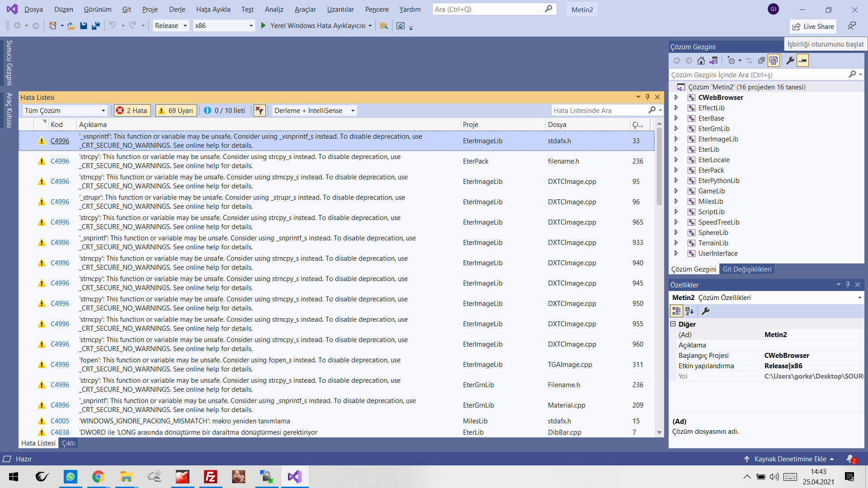Viewport: 868px width, 488px height.
Task: Click Solution Explorer Home icon
Action: pyautogui.click(x=701, y=61)
